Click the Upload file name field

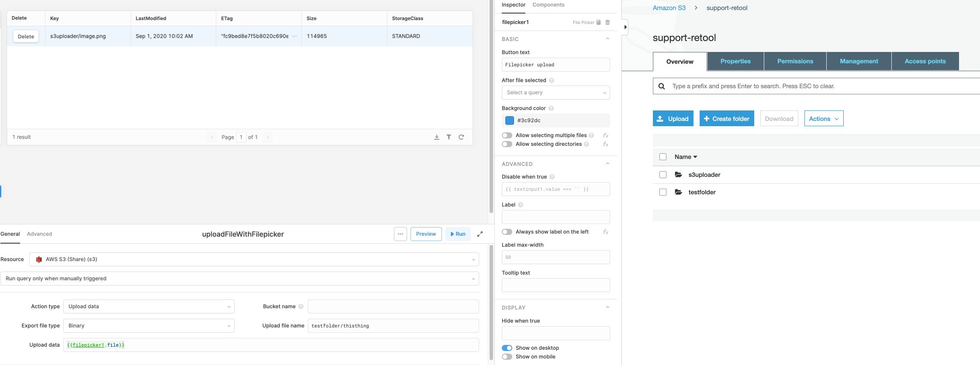(x=393, y=326)
